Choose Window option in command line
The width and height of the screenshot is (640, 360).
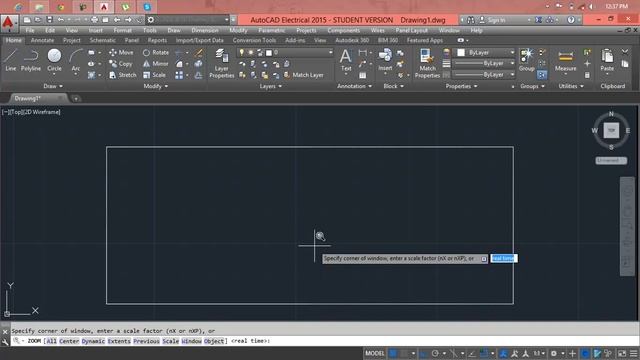191,341
